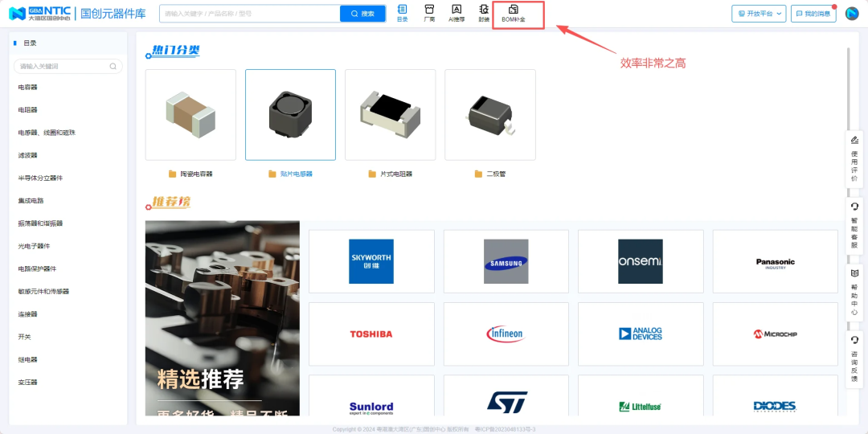868x434 pixels.
Task: Select 变压器 in the catalog sidebar
Action: (x=27, y=382)
